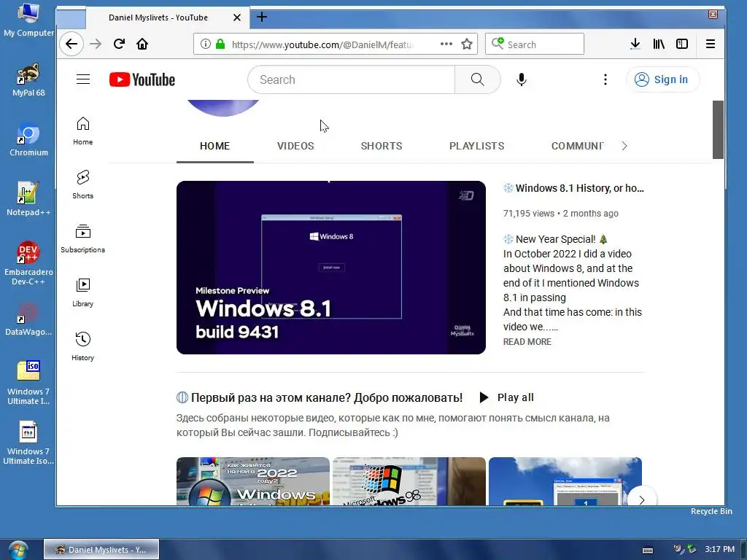Screen dimensions: 747x560
Task: Click the Sign in button
Action: (x=662, y=79)
